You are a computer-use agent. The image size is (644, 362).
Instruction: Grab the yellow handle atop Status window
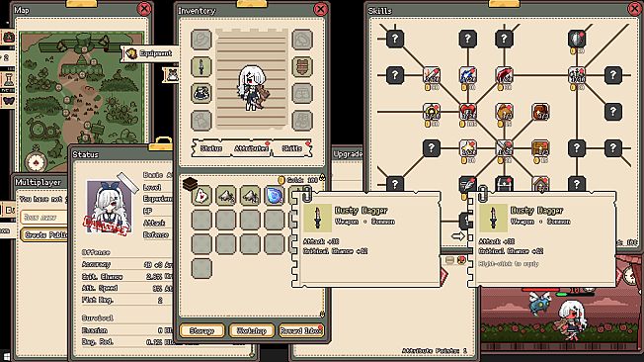[160, 145]
